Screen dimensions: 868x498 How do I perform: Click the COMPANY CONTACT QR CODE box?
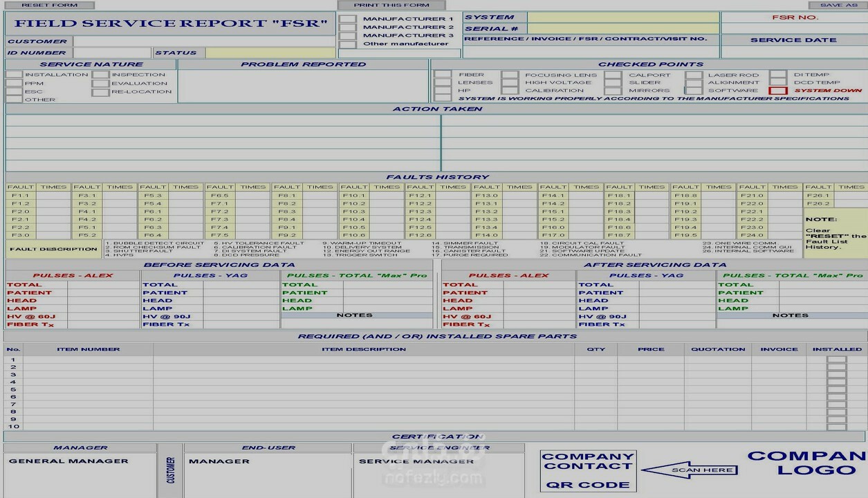pyautogui.click(x=589, y=471)
